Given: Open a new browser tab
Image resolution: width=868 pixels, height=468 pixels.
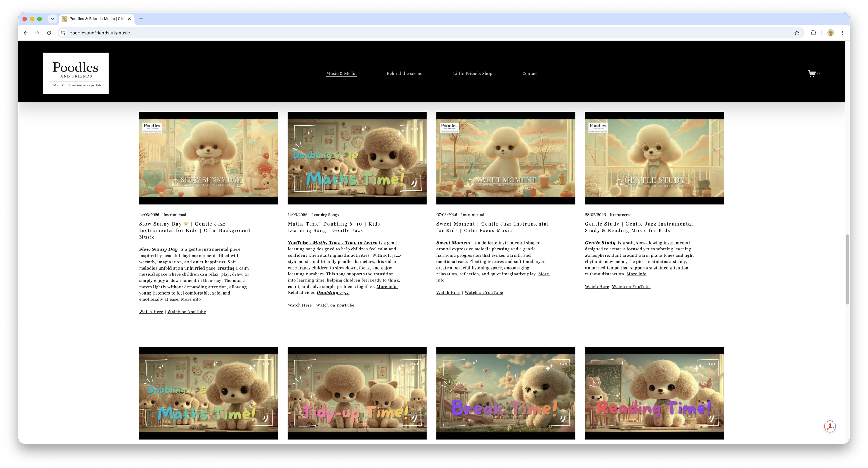Looking at the screenshot, I should click(141, 19).
